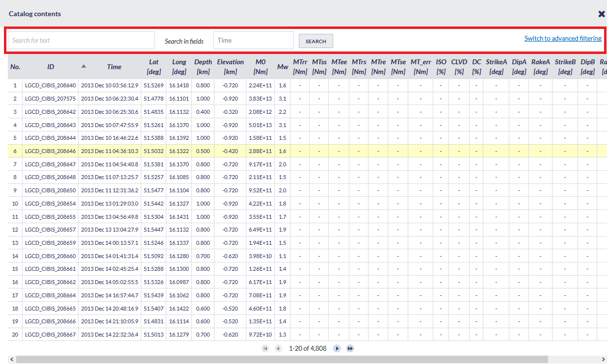Screen dimensions: 607x364
Task: Switch to advanced filtering
Action: pos(563,38)
